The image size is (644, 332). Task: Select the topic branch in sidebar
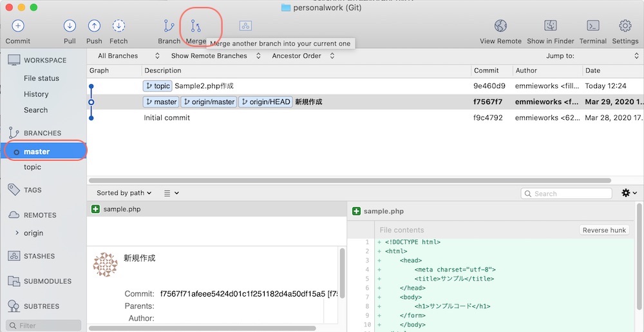[x=32, y=167]
